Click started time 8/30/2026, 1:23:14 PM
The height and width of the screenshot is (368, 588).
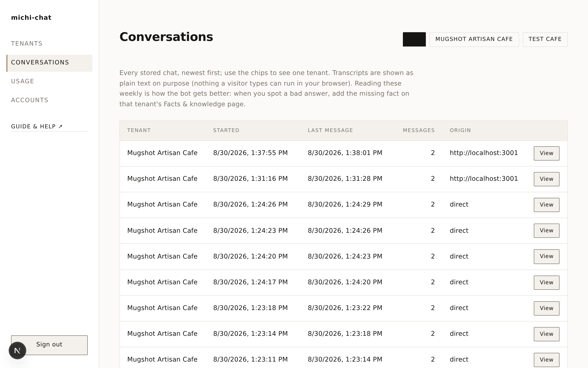(250, 334)
